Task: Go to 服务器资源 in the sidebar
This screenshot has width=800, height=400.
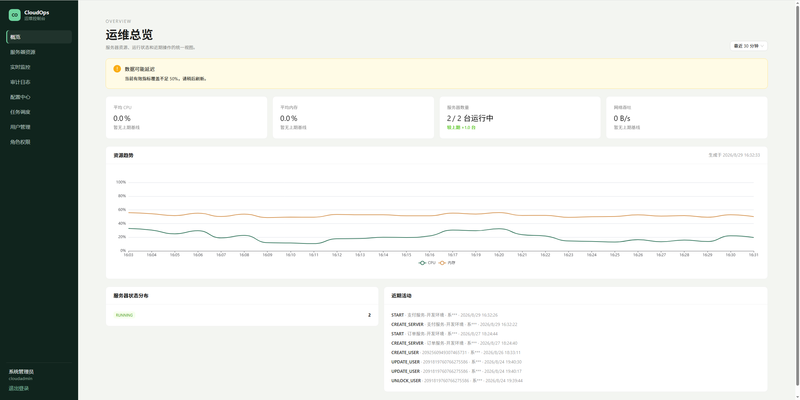Action: (39, 52)
